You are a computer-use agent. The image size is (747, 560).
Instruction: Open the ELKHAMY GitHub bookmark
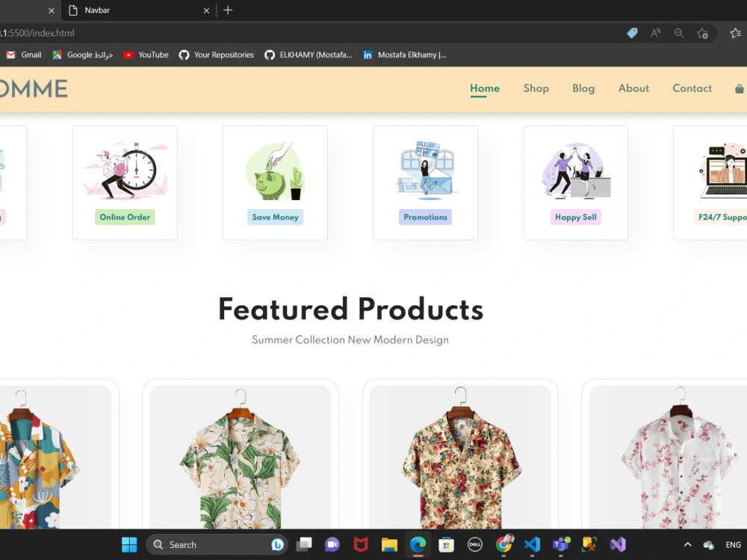309,55
